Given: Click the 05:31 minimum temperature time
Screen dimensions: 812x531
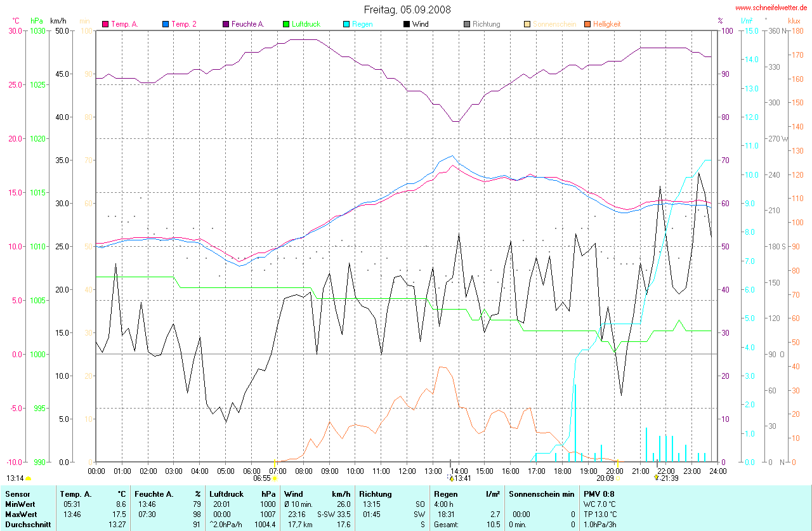Looking at the screenshot, I should pos(72,504).
